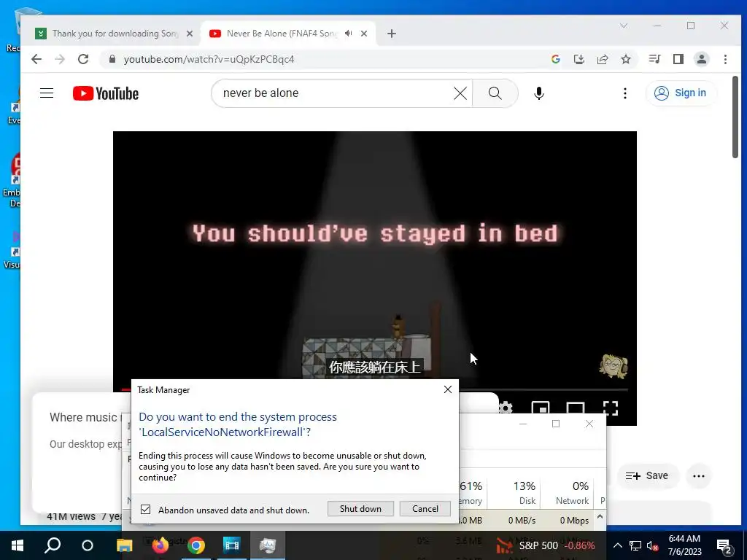This screenshot has width=747, height=560.
Task: Go to YouTube home via logo
Action: pyautogui.click(x=106, y=93)
